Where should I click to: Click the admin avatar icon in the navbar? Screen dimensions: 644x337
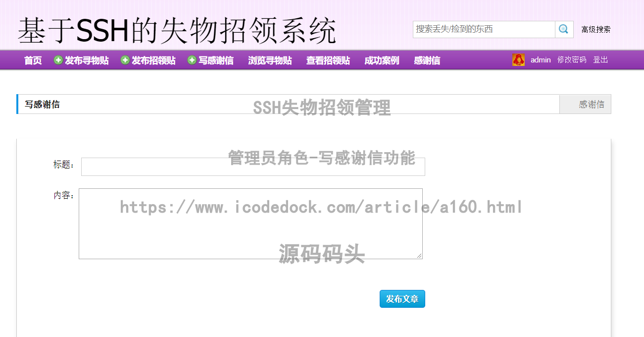tap(518, 59)
